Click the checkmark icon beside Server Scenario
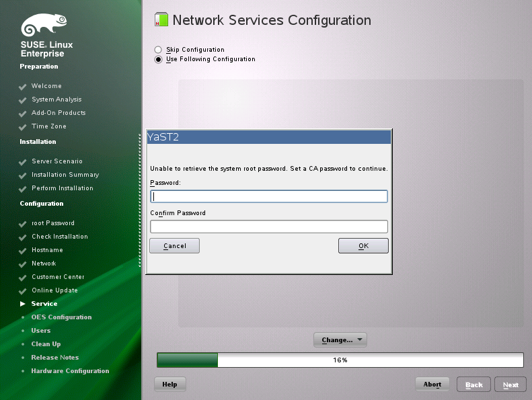This screenshot has height=400, width=532. tap(22, 162)
